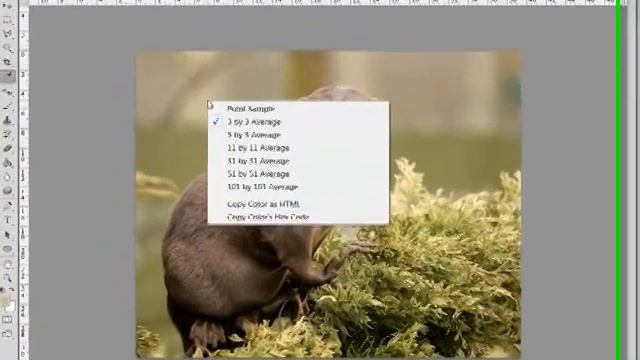
Task: Select the Spot Healing Brush tool
Action: 7,92
